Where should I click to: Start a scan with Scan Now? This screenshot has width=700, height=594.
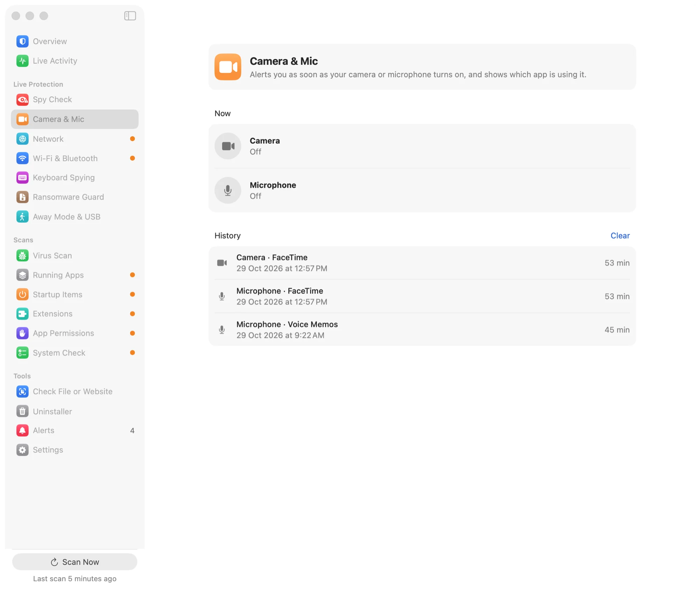tap(75, 562)
